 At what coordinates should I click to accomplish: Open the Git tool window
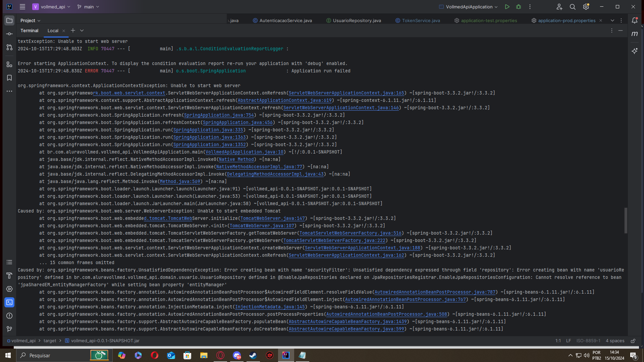pos(9,329)
